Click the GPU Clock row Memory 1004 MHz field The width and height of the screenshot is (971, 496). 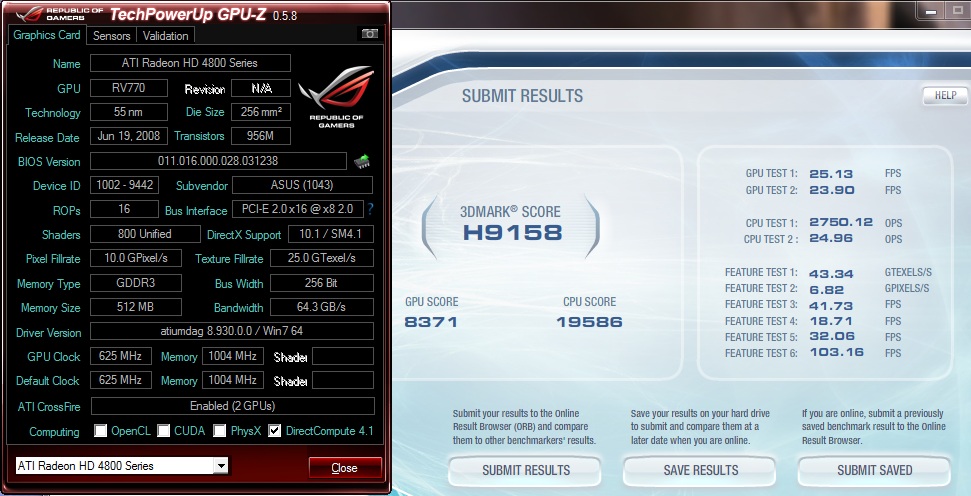click(232, 355)
